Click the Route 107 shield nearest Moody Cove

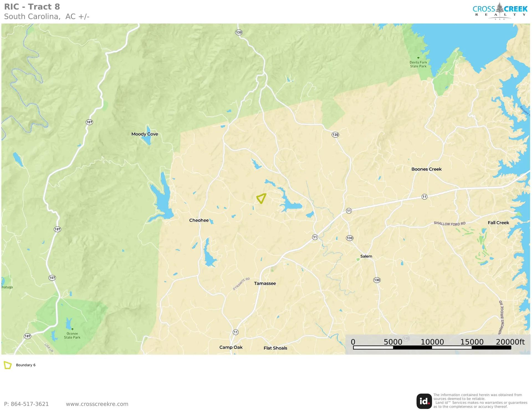(x=89, y=122)
